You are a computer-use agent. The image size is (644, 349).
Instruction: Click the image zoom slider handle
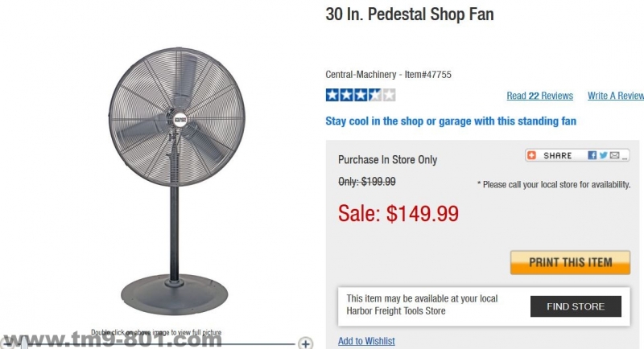pyautogui.click(x=24, y=343)
